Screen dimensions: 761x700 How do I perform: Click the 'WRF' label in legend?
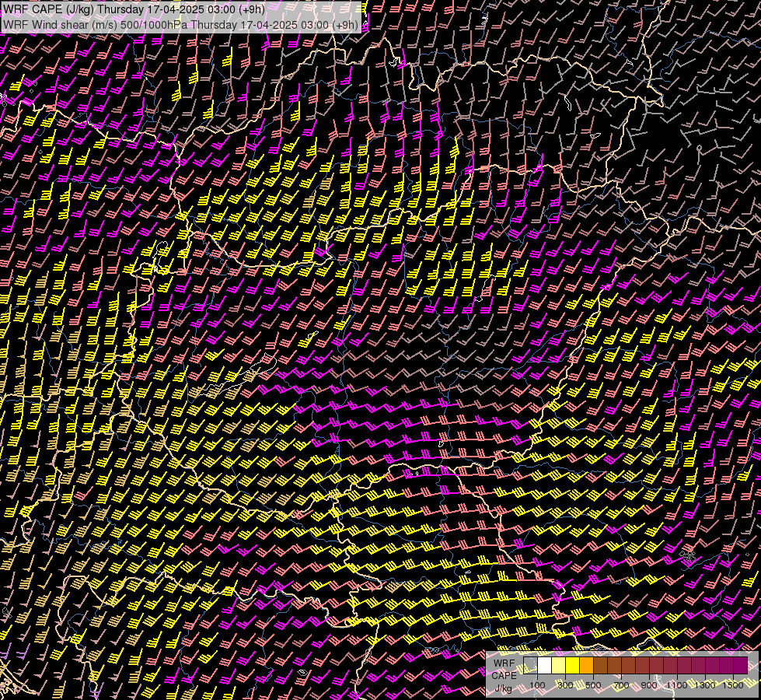click(504, 663)
